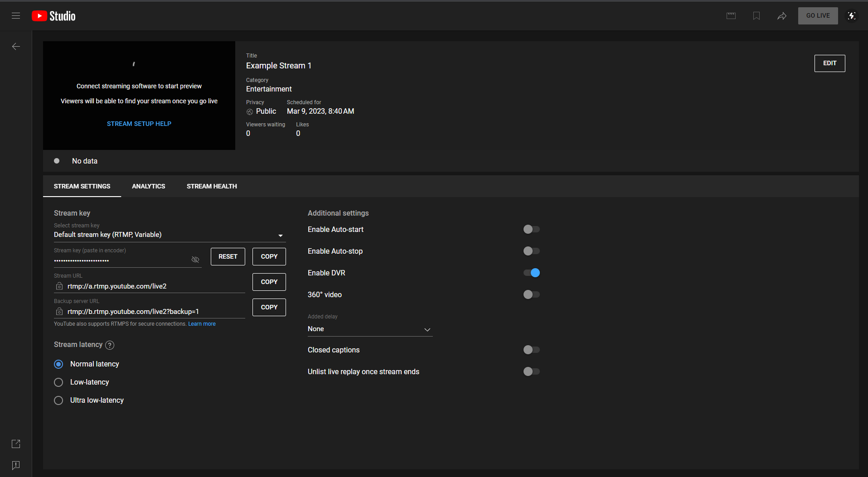Open the clapperboard highlight icon

point(731,16)
